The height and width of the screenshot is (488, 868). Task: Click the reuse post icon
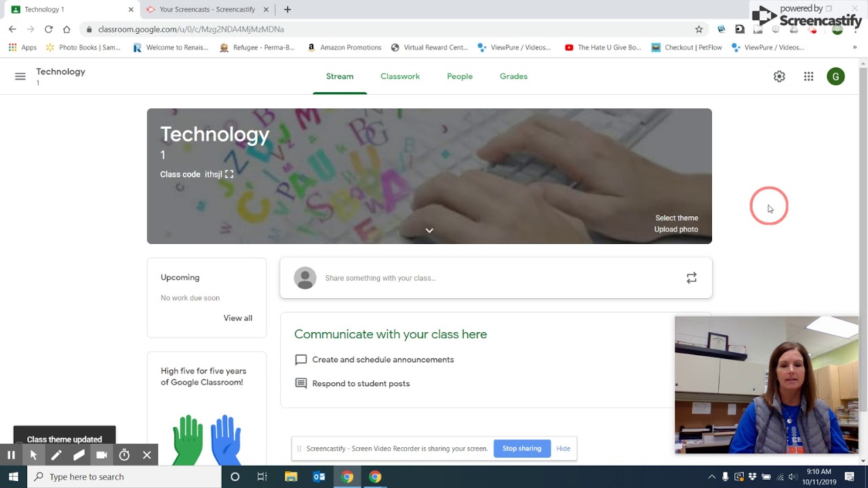[691, 278]
